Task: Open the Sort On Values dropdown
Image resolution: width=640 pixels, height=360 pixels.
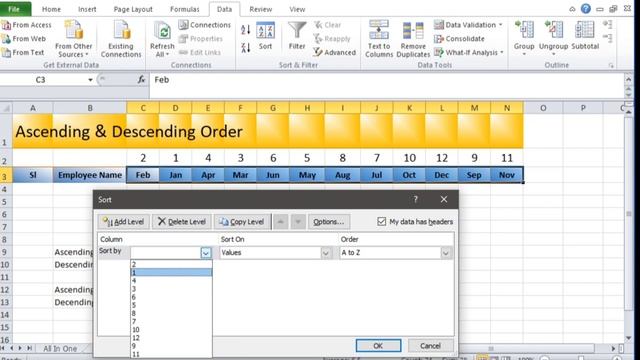Action: pyautogui.click(x=326, y=253)
